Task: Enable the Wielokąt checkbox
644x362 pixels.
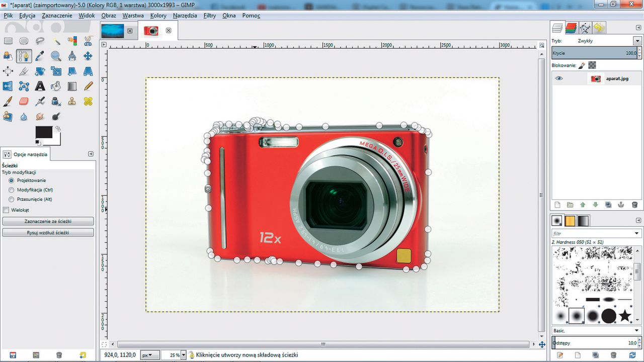Action: pos(6,210)
